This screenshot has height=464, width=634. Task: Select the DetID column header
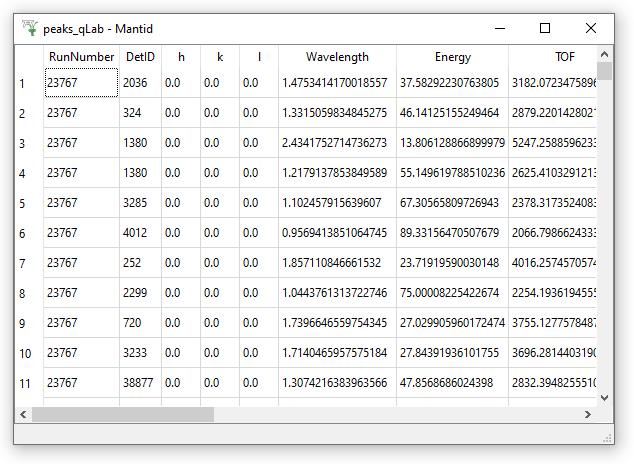coord(140,57)
